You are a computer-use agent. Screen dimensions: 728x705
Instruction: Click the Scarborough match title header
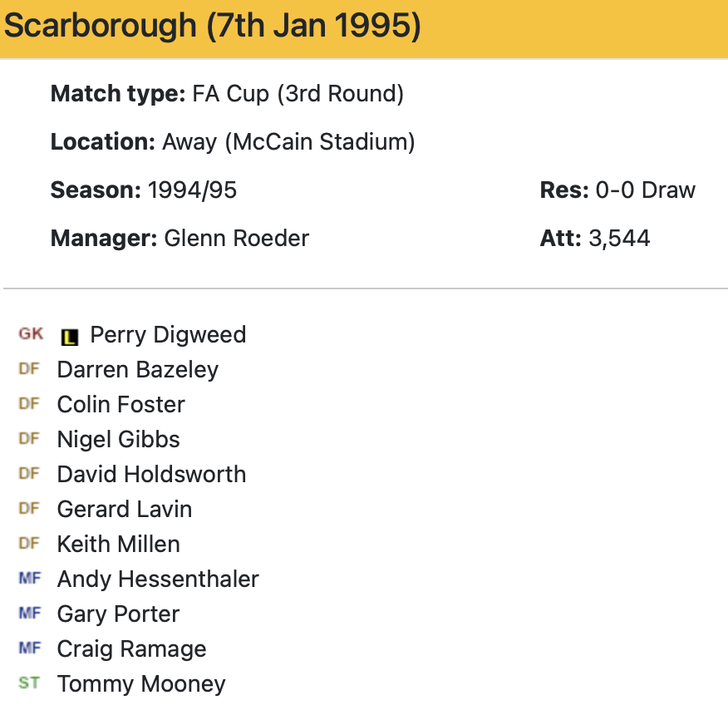pyautogui.click(x=213, y=27)
